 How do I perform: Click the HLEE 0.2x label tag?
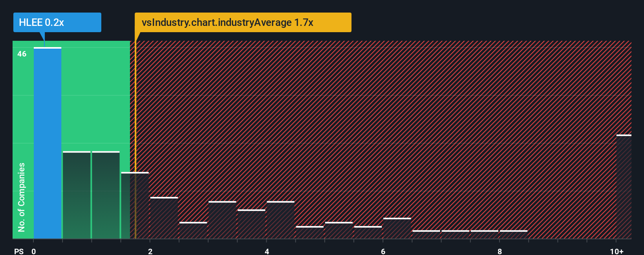[57, 22]
